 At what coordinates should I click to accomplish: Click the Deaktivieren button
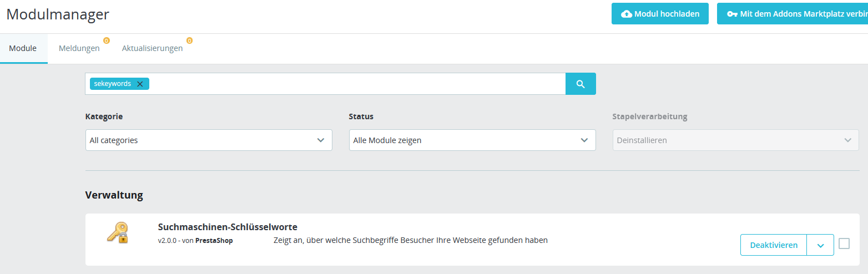(x=774, y=245)
